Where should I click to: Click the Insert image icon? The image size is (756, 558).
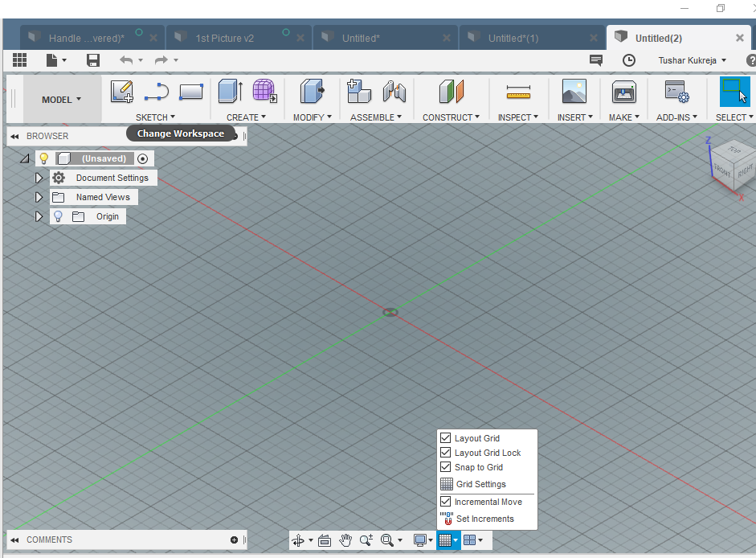click(x=574, y=91)
